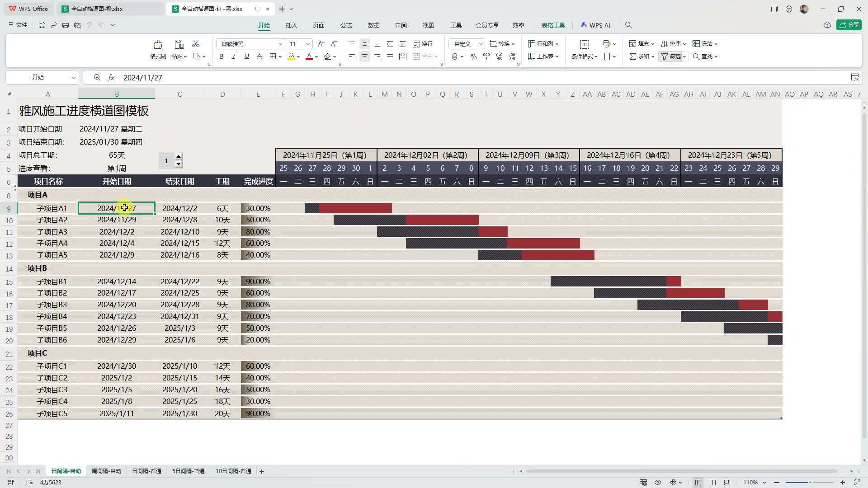This screenshot has height=488, width=868.
Task: Click the percent style icon
Action: coord(473,56)
